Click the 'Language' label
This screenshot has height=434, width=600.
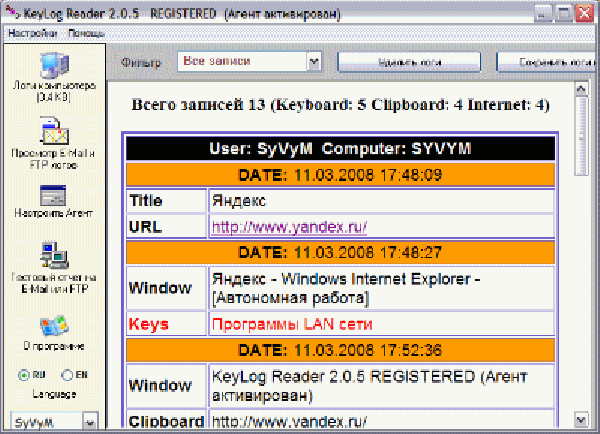(x=54, y=394)
